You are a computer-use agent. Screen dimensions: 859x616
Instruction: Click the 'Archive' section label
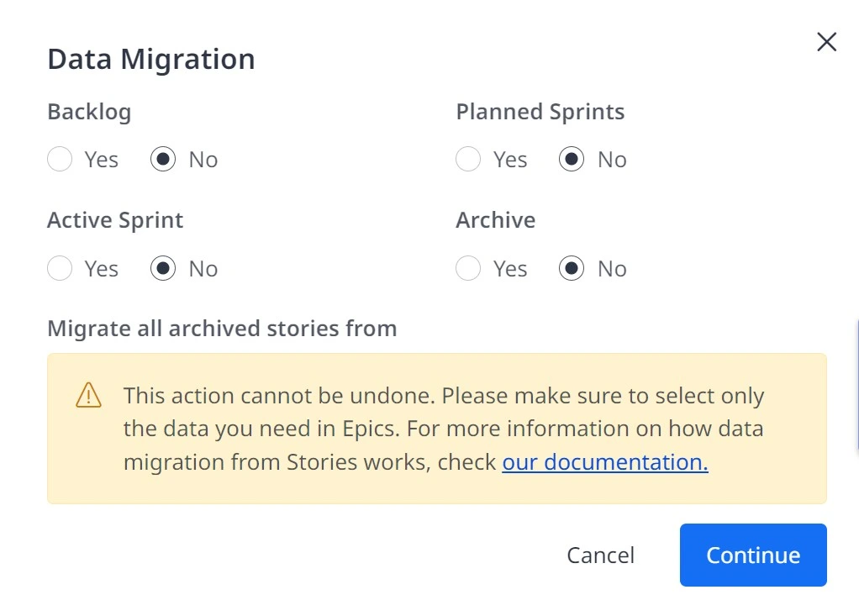(x=496, y=220)
